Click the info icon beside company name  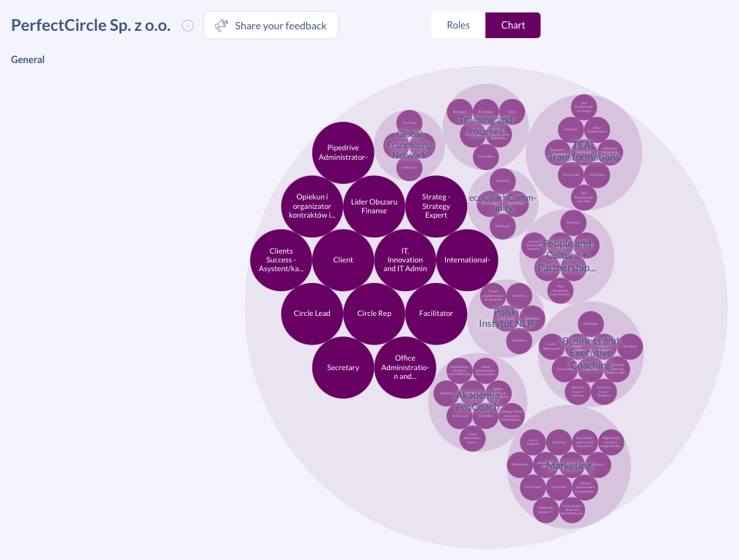point(188,26)
